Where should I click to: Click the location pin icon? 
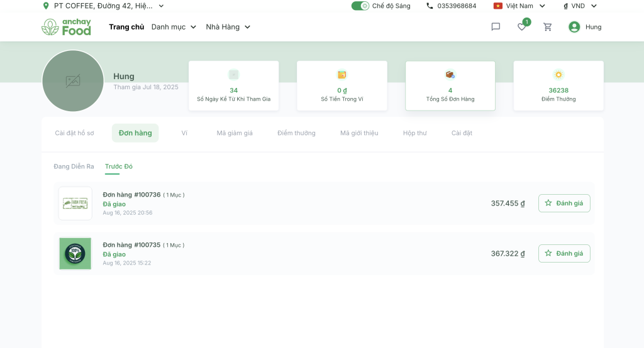click(45, 6)
